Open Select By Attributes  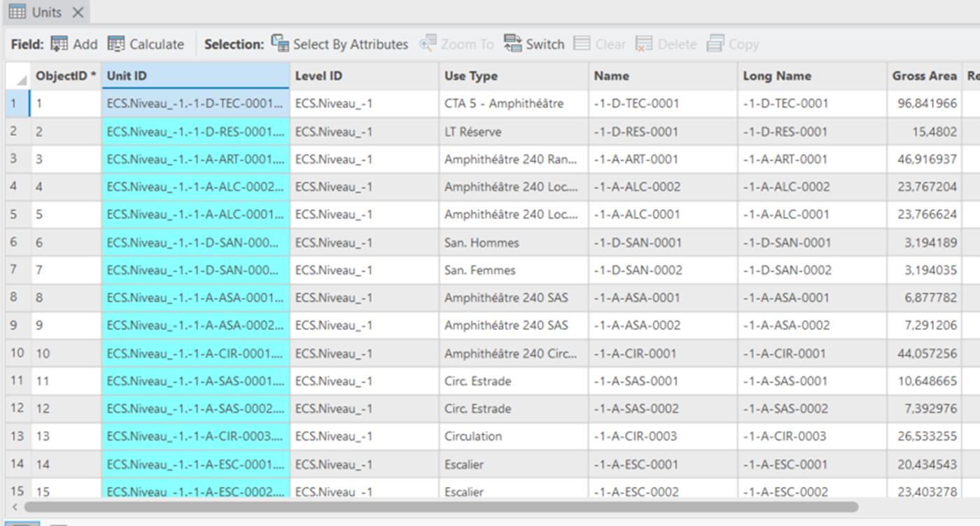click(280, 44)
